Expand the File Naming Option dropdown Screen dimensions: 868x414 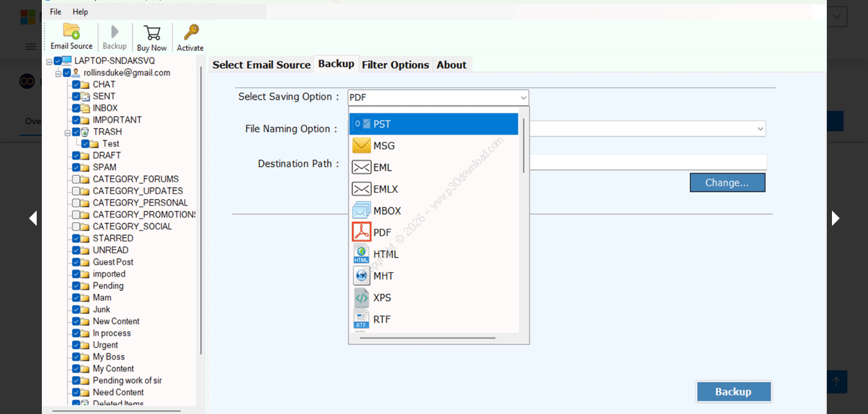tap(761, 129)
